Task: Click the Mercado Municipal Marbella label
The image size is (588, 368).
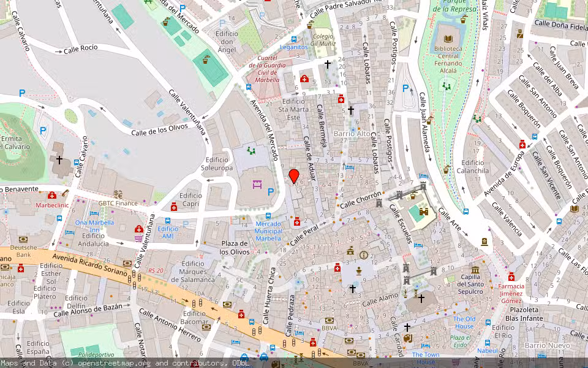Action: [x=268, y=231]
